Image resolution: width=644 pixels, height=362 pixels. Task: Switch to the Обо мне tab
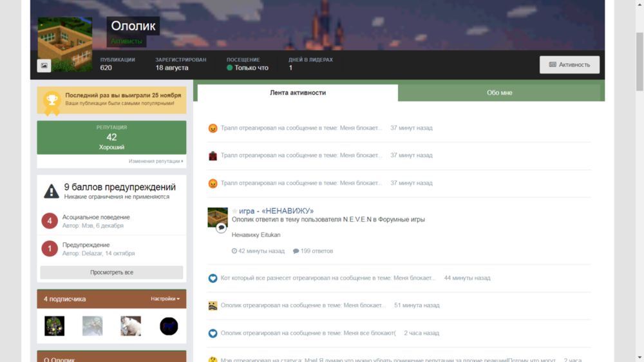(x=500, y=93)
